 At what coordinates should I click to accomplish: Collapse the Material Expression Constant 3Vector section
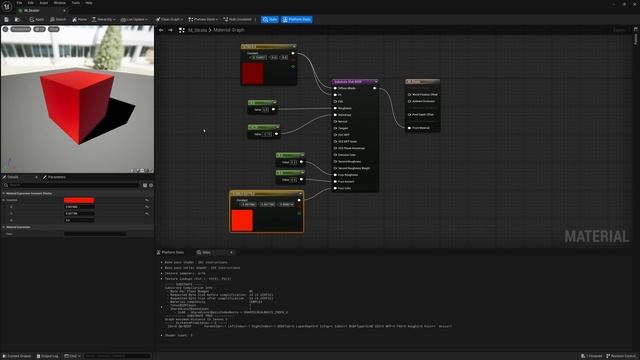pos(4,193)
